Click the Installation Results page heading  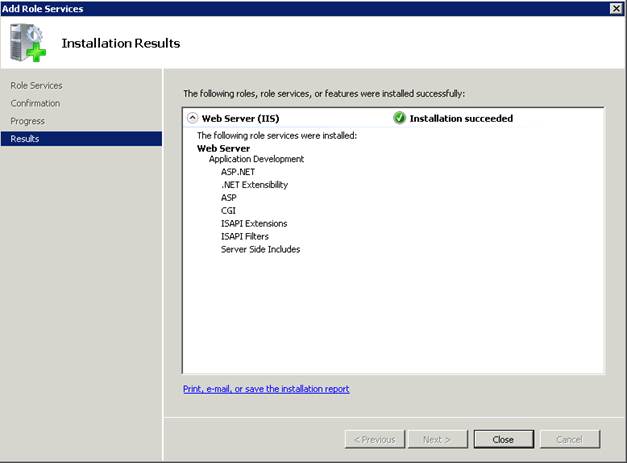click(121, 43)
